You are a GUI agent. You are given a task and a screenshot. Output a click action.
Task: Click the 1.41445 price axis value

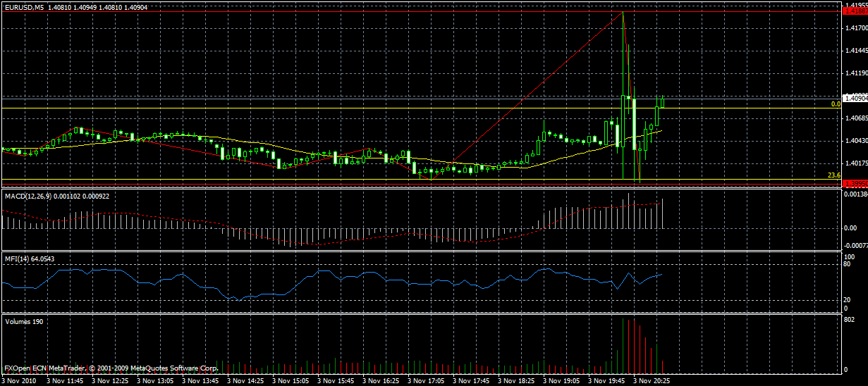(855, 51)
